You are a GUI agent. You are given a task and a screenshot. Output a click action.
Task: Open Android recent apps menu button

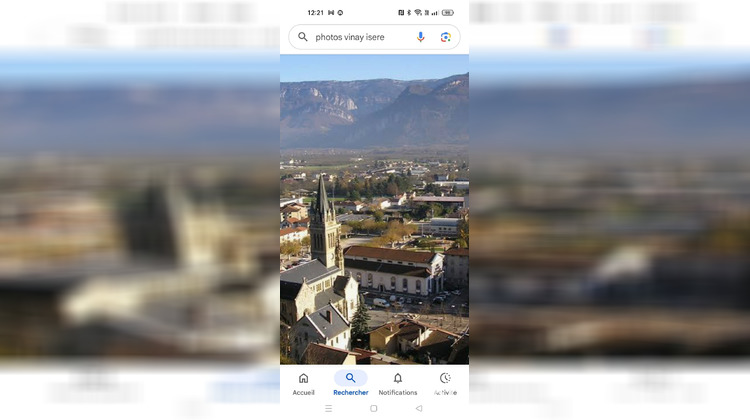coord(328,409)
